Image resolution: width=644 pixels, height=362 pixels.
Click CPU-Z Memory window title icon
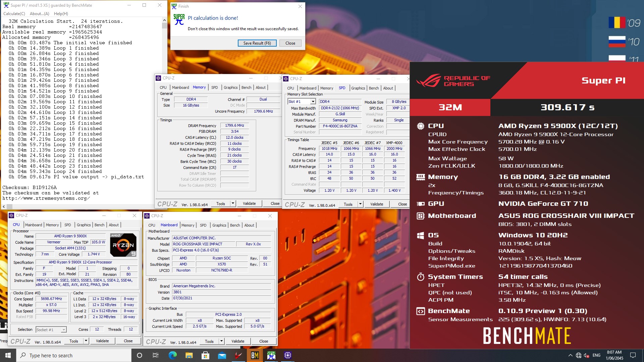[x=158, y=78]
